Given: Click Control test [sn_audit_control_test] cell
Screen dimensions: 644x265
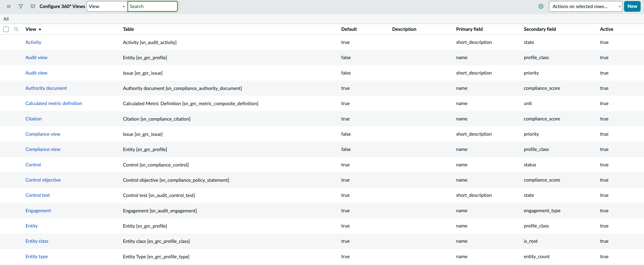Looking at the screenshot, I should [159, 195].
